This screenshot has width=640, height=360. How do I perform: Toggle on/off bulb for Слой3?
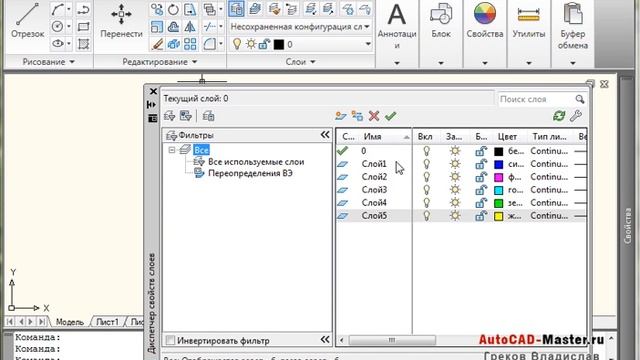(x=427, y=190)
